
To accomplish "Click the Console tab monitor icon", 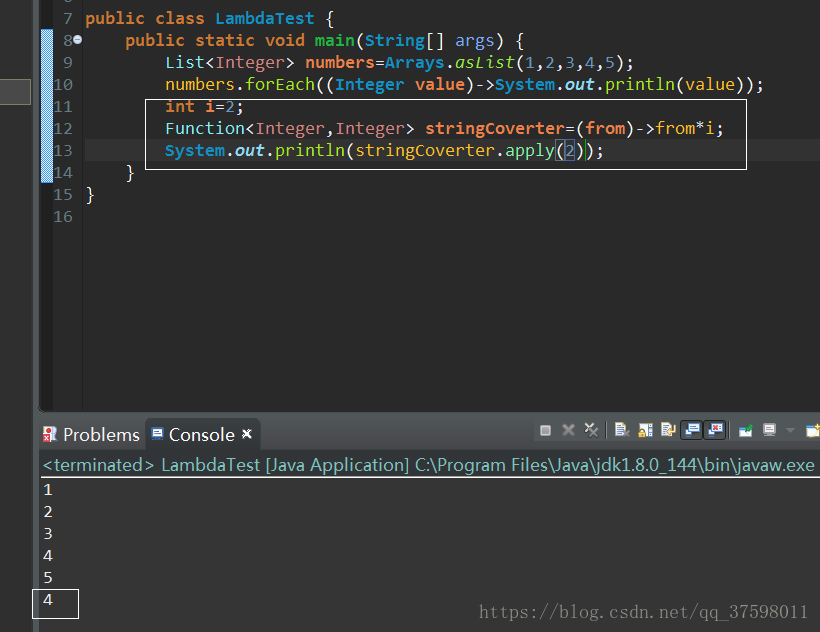I will coord(157,433).
